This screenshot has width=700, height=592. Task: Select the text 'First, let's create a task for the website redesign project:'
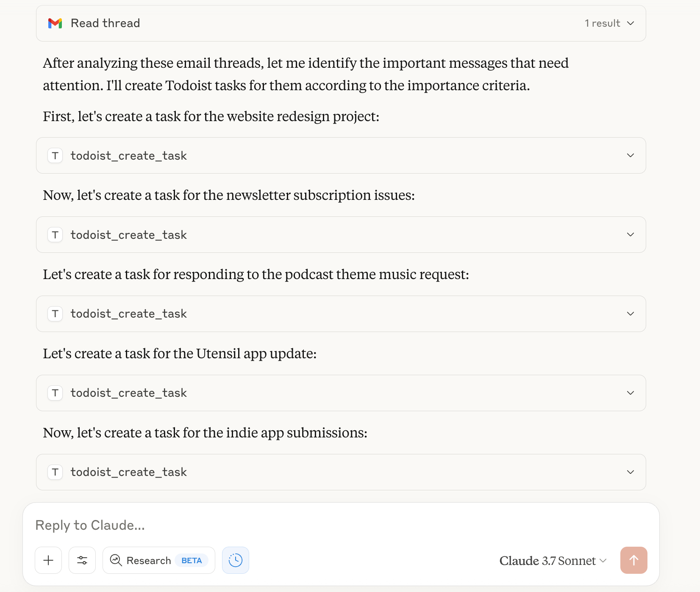[x=211, y=116]
